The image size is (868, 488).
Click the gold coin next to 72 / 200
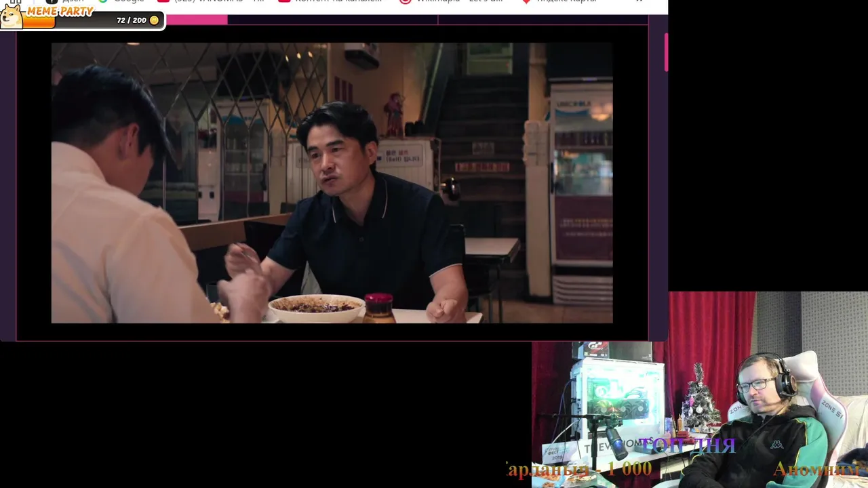tap(154, 20)
